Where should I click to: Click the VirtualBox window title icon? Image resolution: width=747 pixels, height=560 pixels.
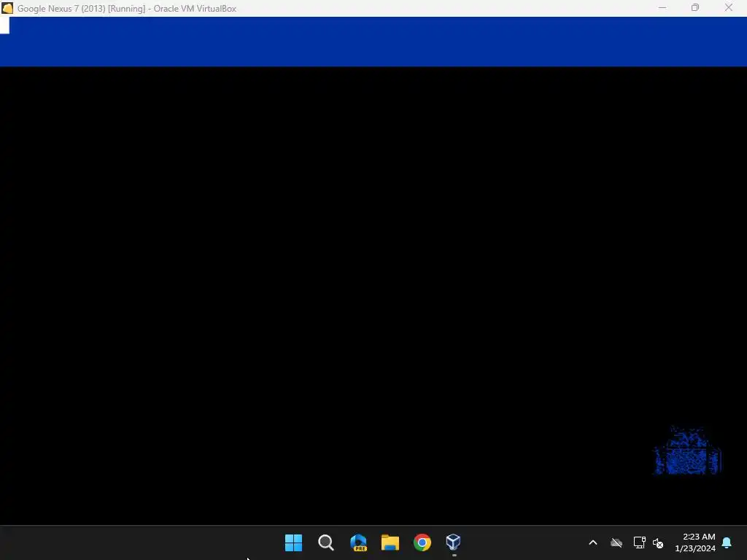click(7, 8)
